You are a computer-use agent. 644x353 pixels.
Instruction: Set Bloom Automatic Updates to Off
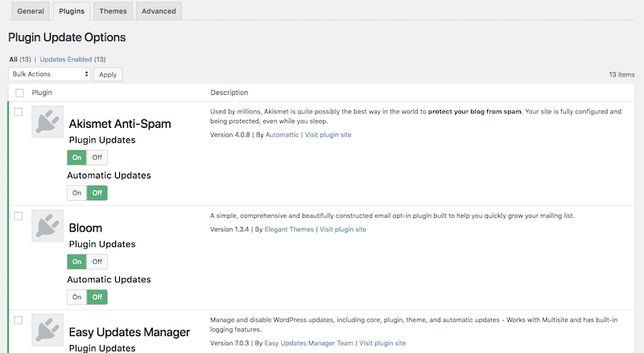[97, 298]
